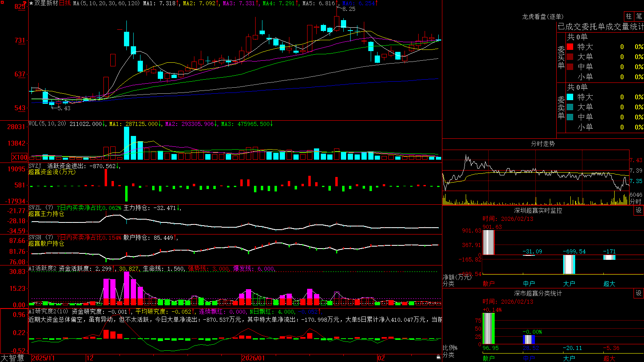The width and height of the screenshot is (644, 362).
Task: Click stock name 双星新材
Action: 46,3
